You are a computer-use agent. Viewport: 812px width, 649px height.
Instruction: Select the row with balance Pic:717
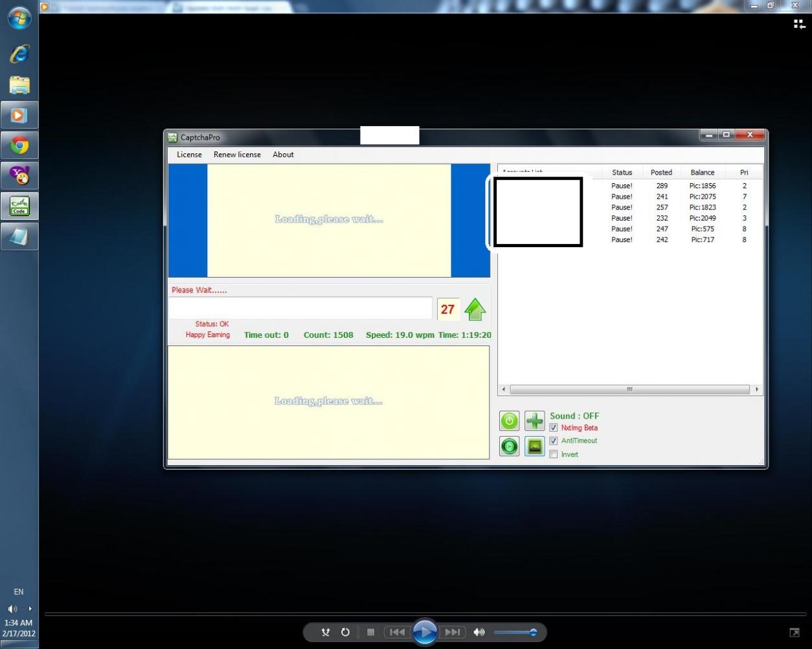[630, 239]
